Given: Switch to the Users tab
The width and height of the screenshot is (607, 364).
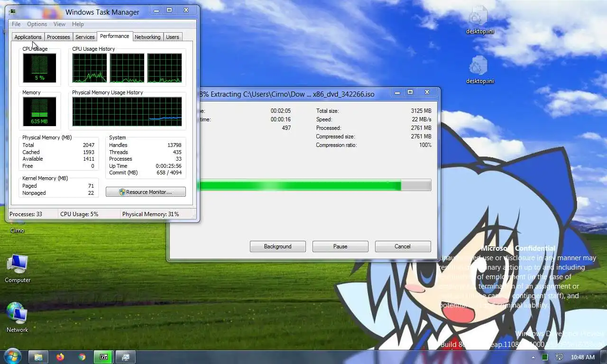Looking at the screenshot, I should coord(173,37).
